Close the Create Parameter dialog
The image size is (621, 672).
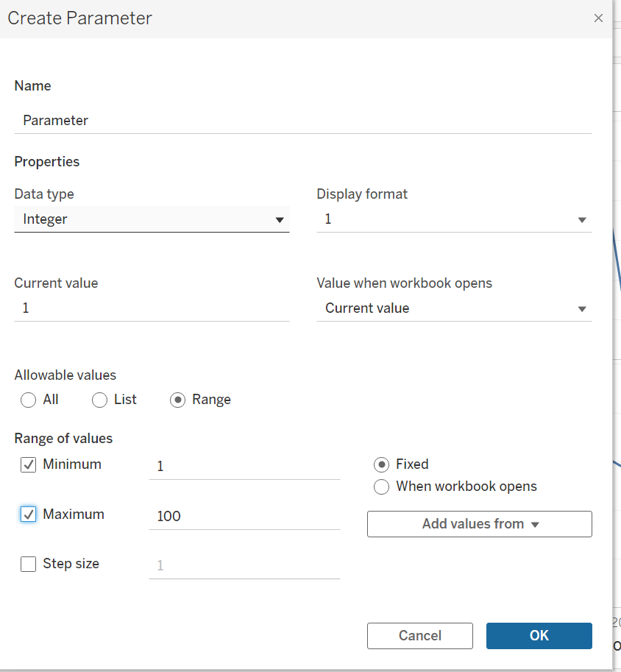(598, 18)
